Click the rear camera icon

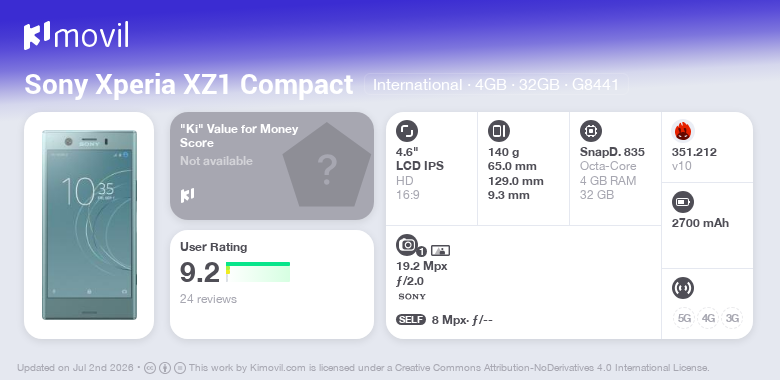[407, 245]
